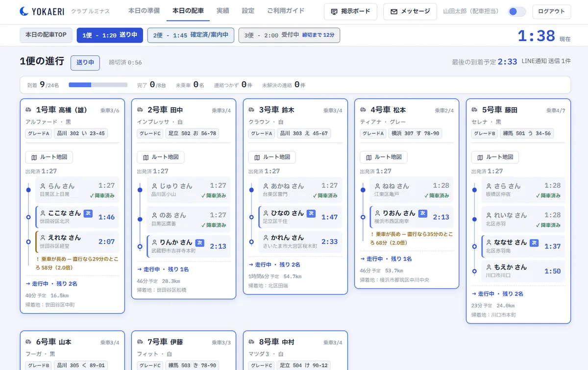
Task: Open the 本日の準備 tab
Action: (144, 11)
